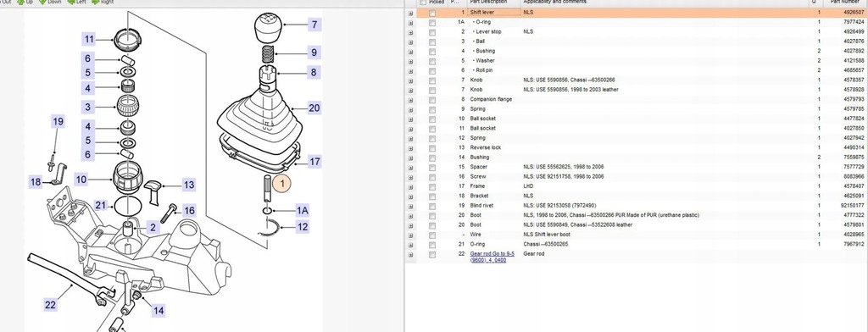Check the Picked box for Shift lever

(x=432, y=13)
